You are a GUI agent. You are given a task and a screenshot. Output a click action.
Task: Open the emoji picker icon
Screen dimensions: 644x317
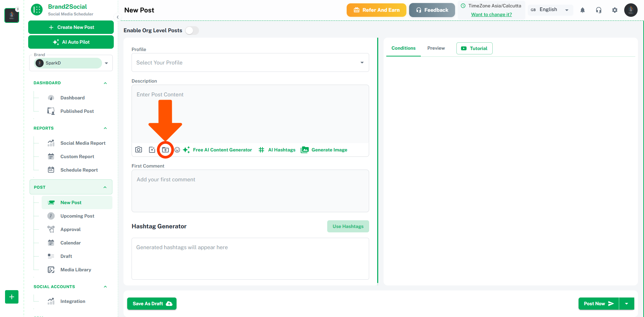coord(177,150)
